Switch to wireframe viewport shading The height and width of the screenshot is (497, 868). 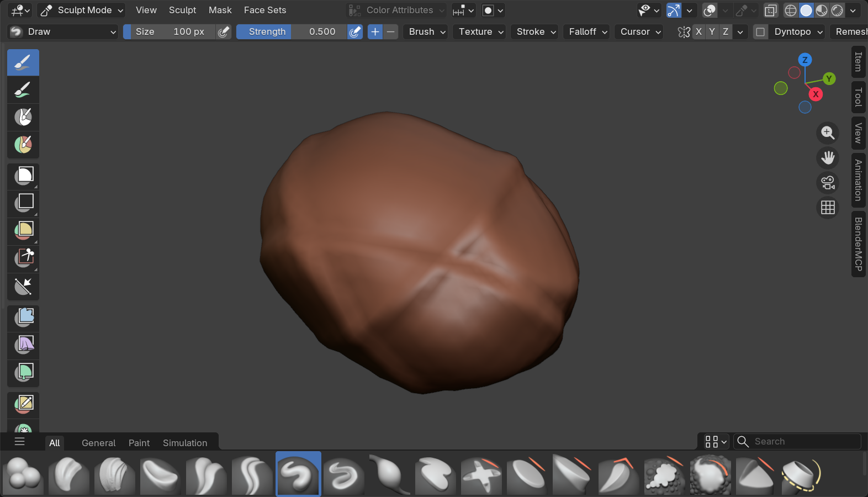(x=791, y=10)
